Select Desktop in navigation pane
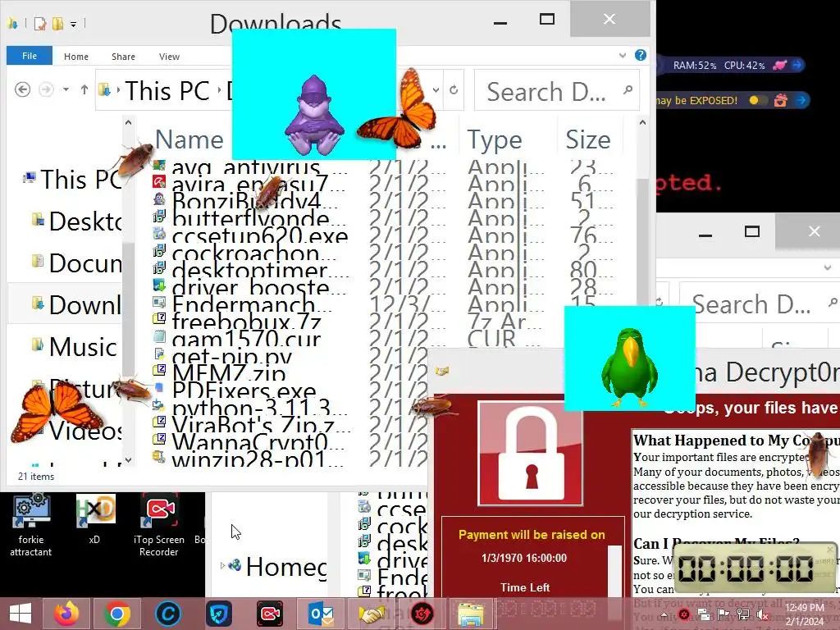Image resolution: width=840 pixels, height=630 pixels. 75,221
